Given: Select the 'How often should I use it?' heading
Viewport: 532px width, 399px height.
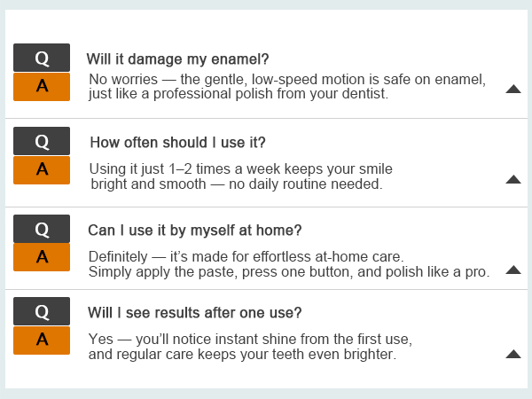Looking at the screenshot, I should point(177,143).
